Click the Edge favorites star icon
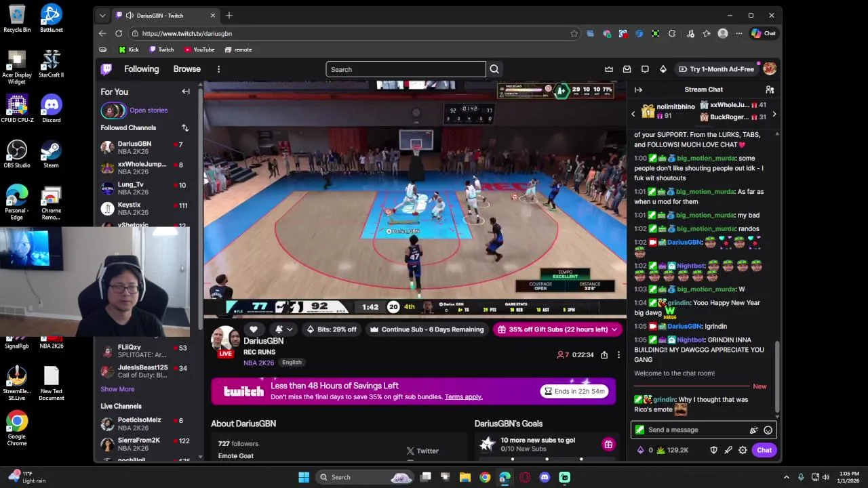The width and height of the screenshot is (868, 488). tap(574, 33)
